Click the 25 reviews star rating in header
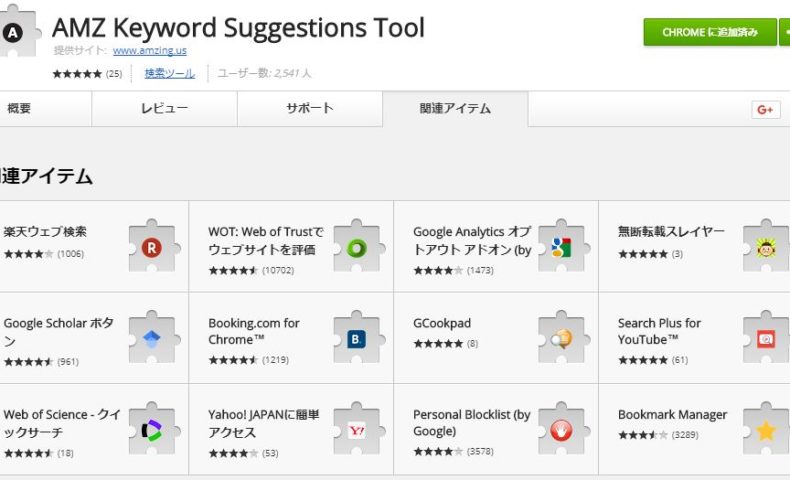The image size is (790, 480). click(87, 74)
